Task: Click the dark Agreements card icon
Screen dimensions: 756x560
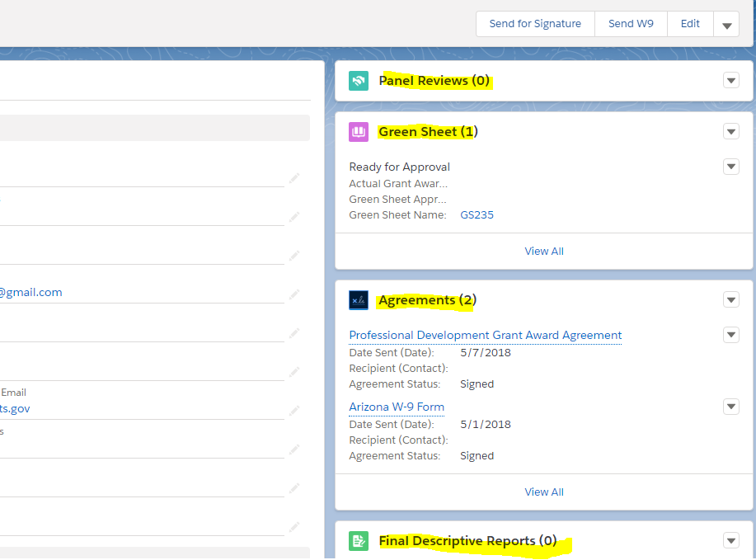Action: click(x=359, y=300)
